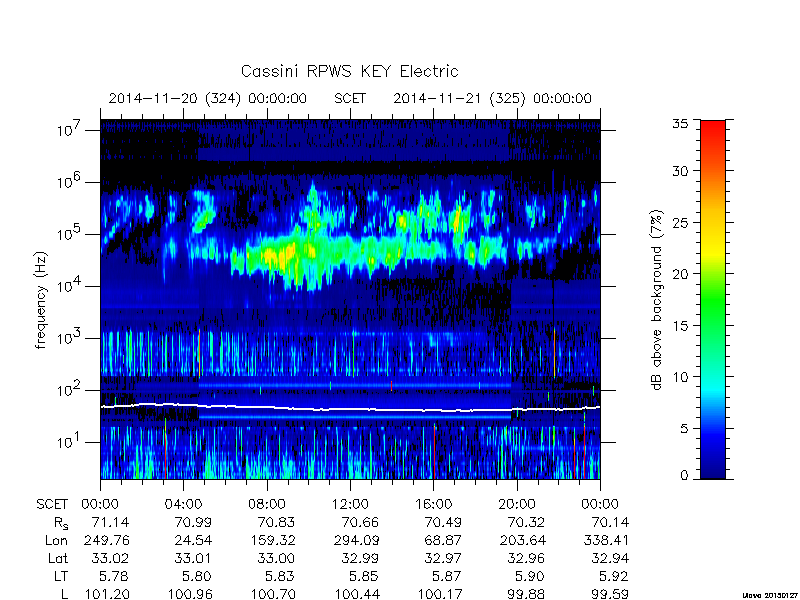Click the Lon value "159.32"
Image resolution: width=800 pixels, height=600 pixels.
272,540
